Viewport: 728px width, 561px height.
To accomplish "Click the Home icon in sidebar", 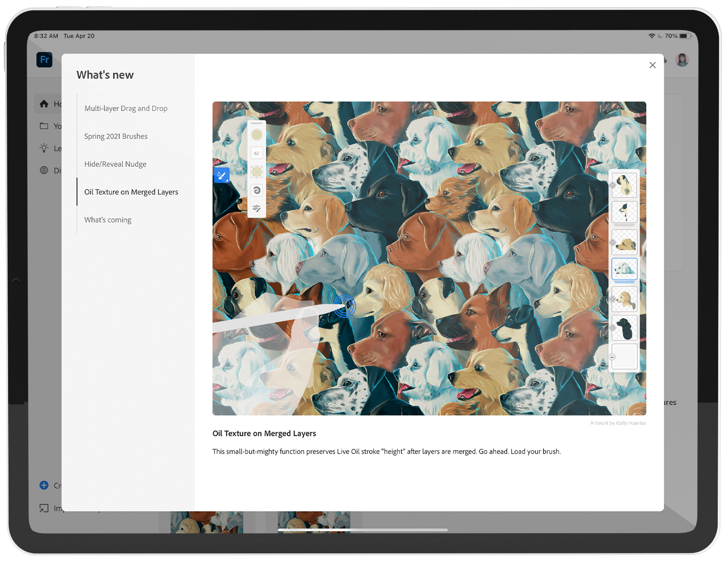I will (x=44, y=104).
